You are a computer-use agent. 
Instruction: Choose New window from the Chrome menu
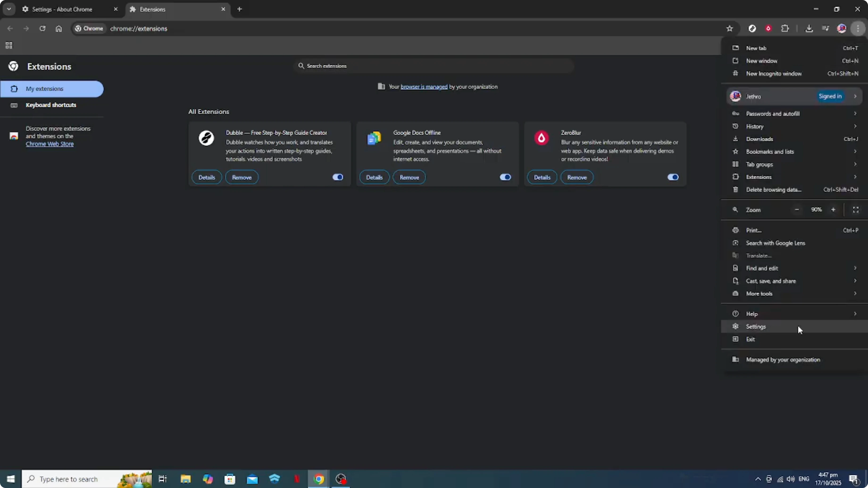point(795,61)
